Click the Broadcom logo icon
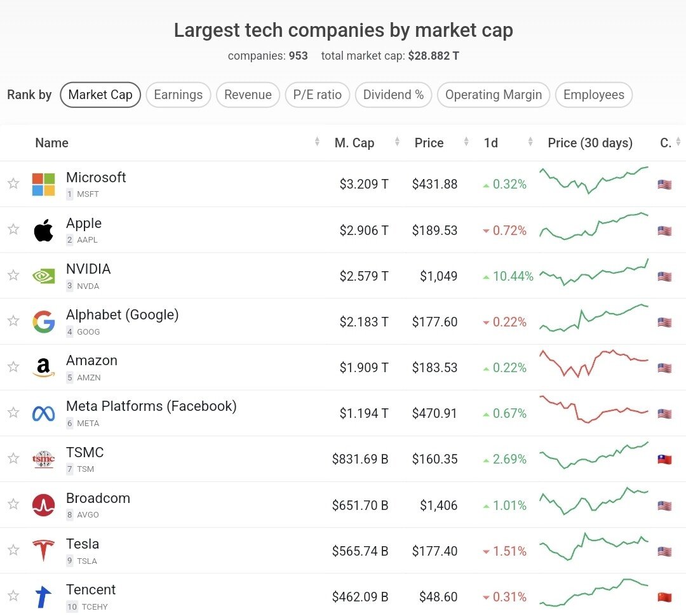 pyautogui.click(x=43, y=505)
